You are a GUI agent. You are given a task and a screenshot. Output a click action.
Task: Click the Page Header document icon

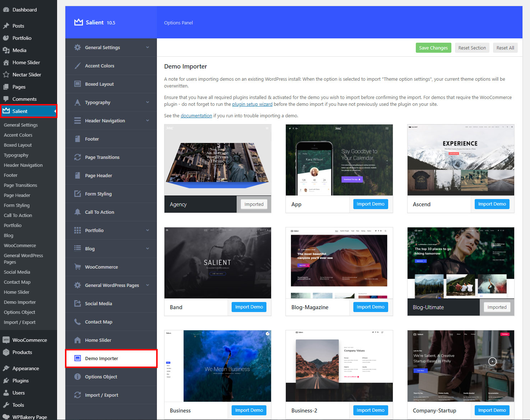coord(78,175)
